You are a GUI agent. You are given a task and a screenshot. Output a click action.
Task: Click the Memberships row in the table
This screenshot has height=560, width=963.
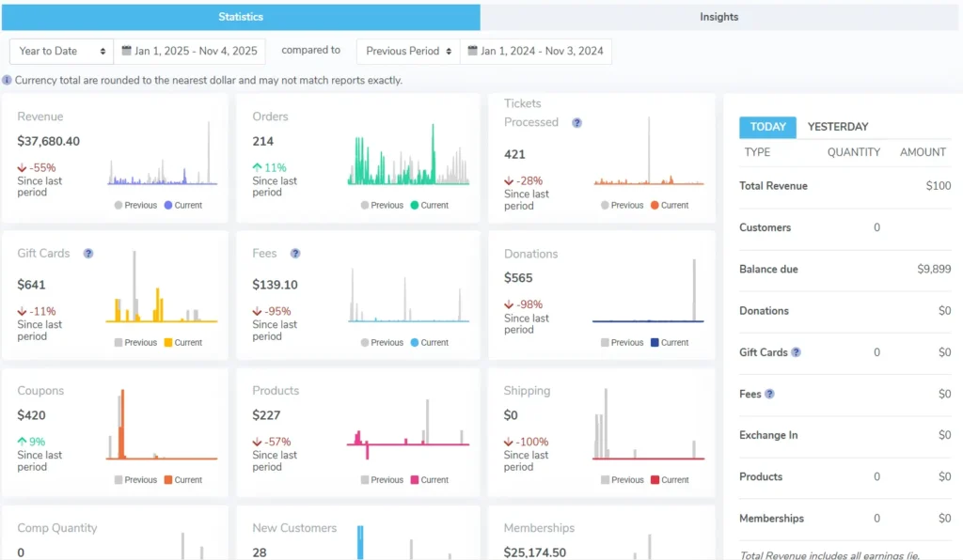point(845,519)
